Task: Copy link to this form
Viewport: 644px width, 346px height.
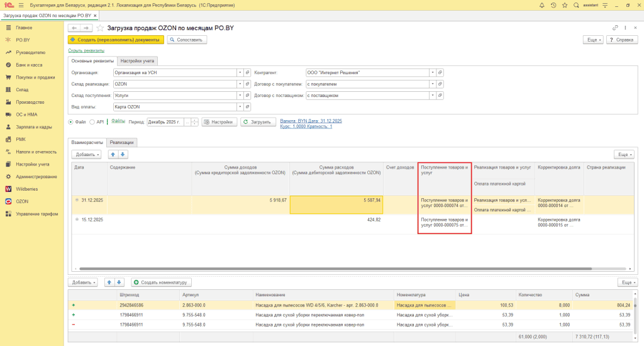Action: pos(615,28)
